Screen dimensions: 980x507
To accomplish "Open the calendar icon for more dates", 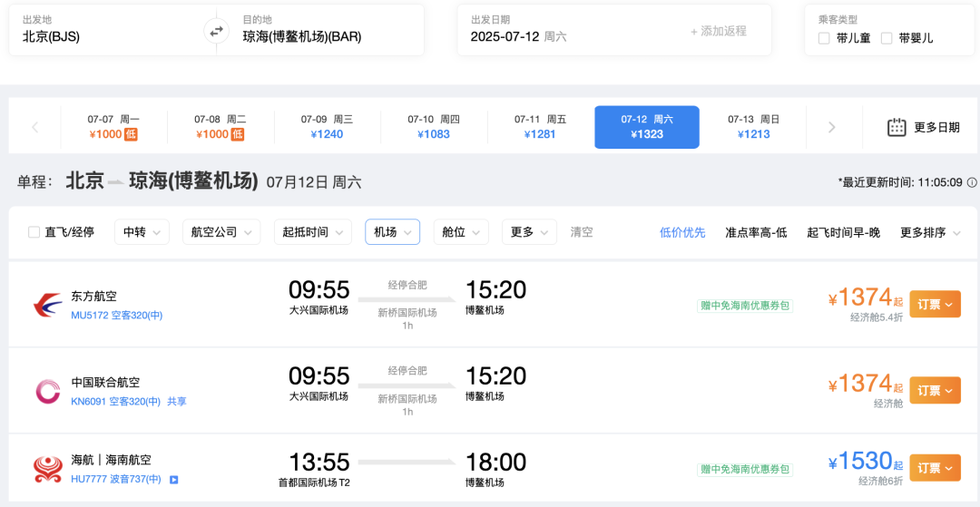I will [x=897, y=127].
